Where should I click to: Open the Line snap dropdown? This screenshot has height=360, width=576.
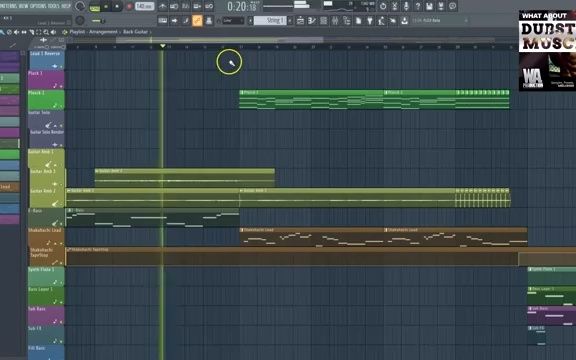(x=233, y=21)
